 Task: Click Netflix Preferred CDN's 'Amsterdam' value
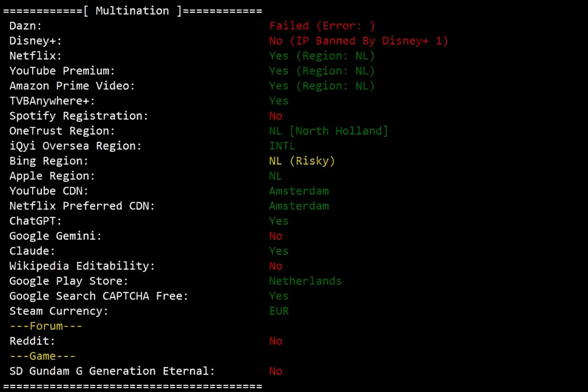299,207
